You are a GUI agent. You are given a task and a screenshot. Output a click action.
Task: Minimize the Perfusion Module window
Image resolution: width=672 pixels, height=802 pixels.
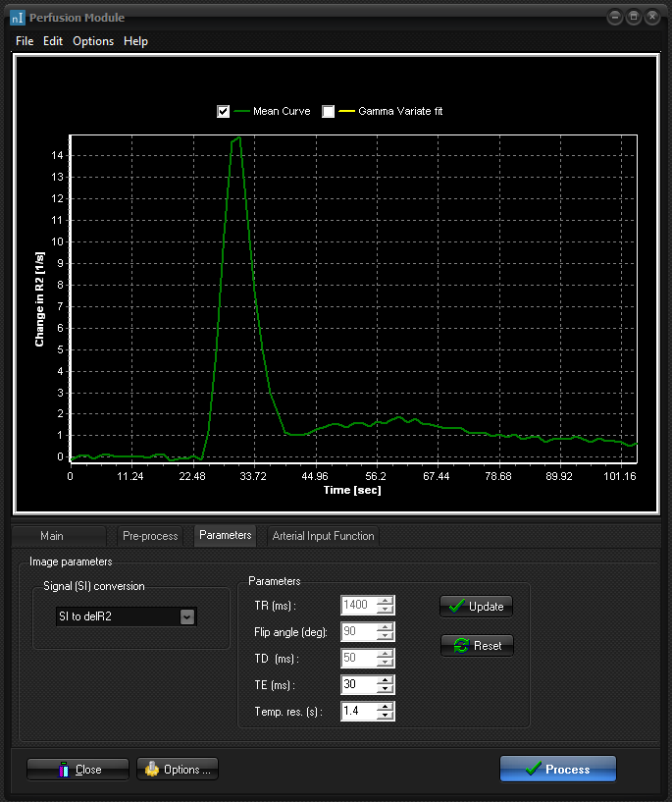click(x=615, y=18)
